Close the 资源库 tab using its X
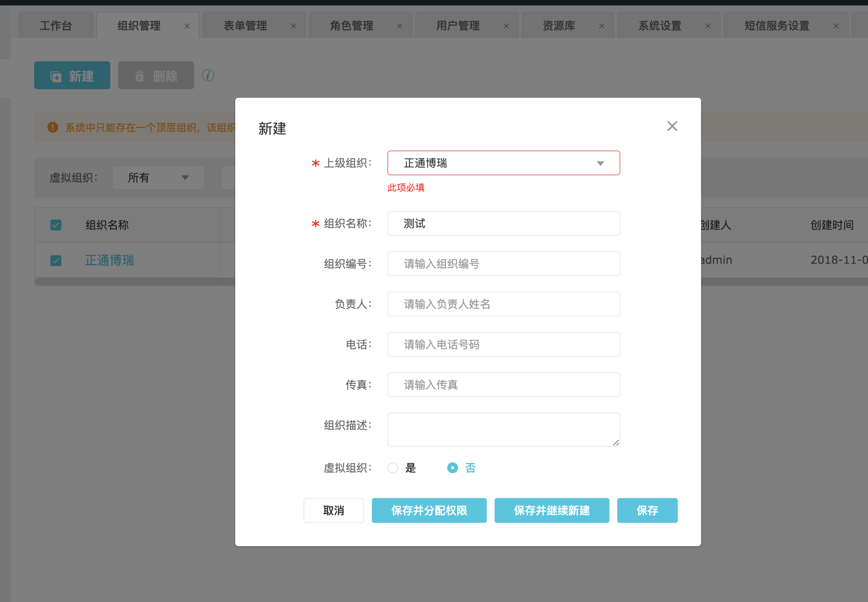The width and height of the screenshot is (868, 602). click(602, 26)
